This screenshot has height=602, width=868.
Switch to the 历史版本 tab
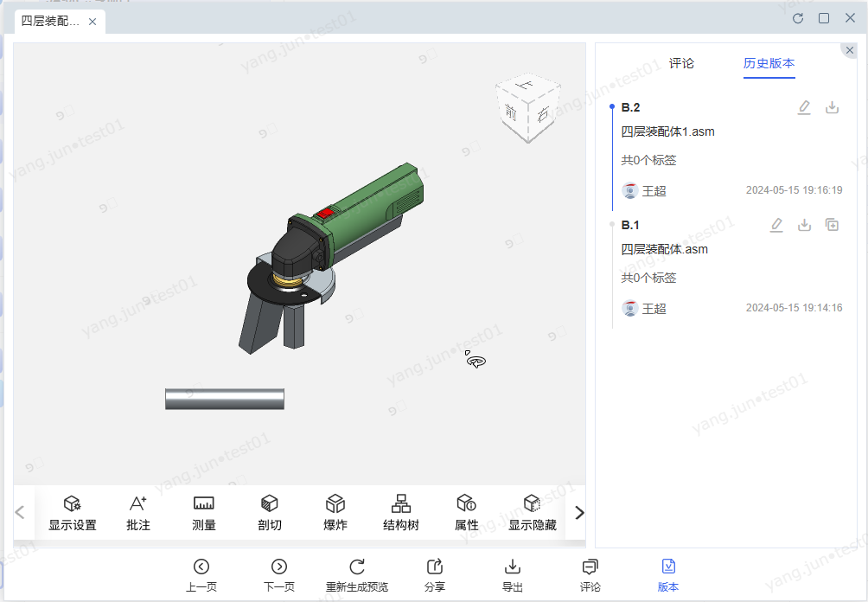point(769,63)
